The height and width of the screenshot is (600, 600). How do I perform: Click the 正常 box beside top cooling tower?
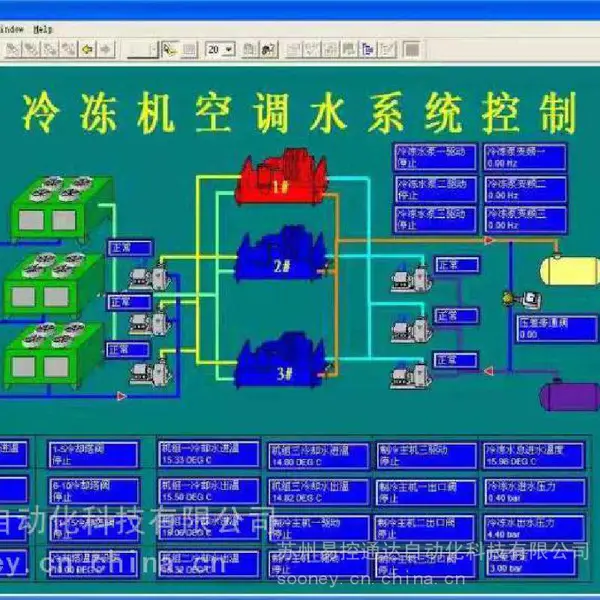point(130,248)
